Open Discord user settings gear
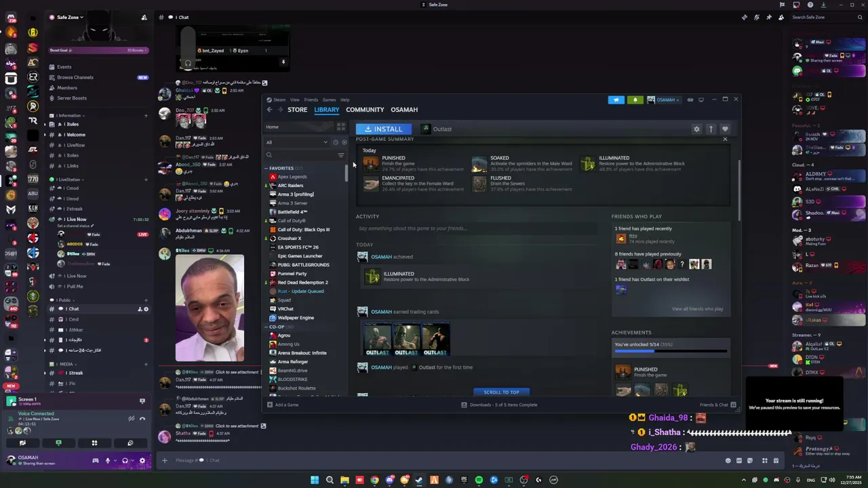The width and height of the screenshot is (868, 488). (142, 461)
